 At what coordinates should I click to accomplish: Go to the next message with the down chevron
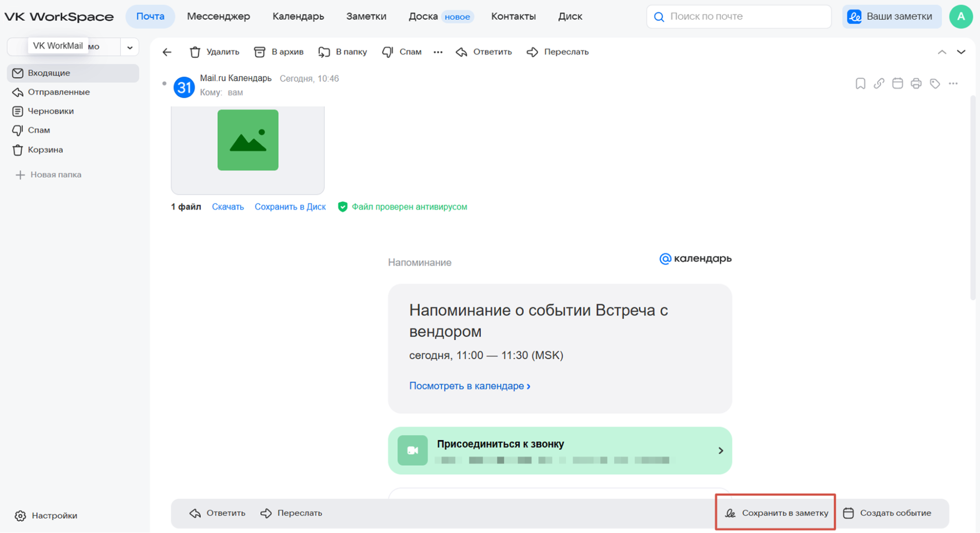coord(961,52)
